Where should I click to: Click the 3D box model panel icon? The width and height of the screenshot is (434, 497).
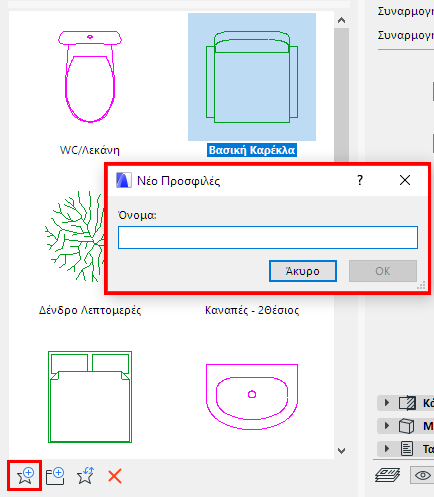(x=407, y=426)
